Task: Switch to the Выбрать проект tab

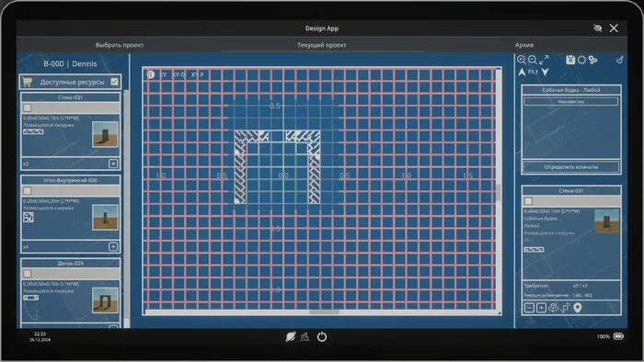Action: [x=120, y=45]
